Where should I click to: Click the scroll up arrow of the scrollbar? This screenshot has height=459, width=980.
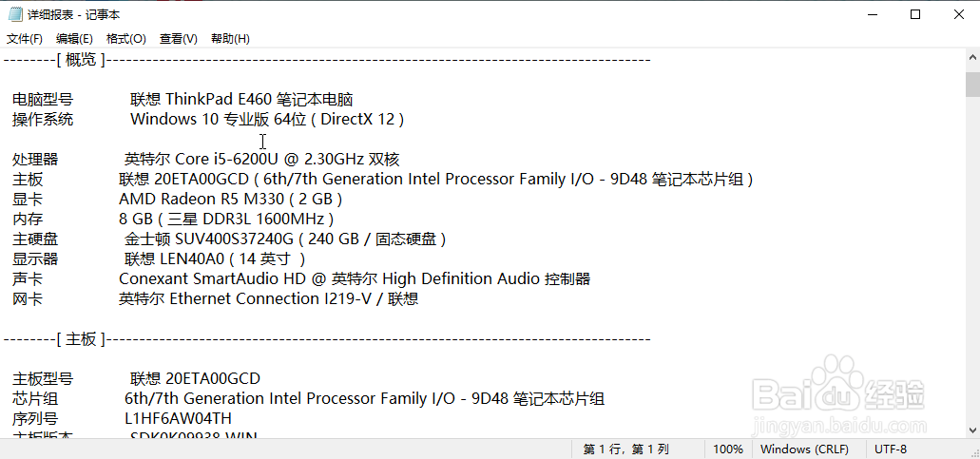pos(972,57)
